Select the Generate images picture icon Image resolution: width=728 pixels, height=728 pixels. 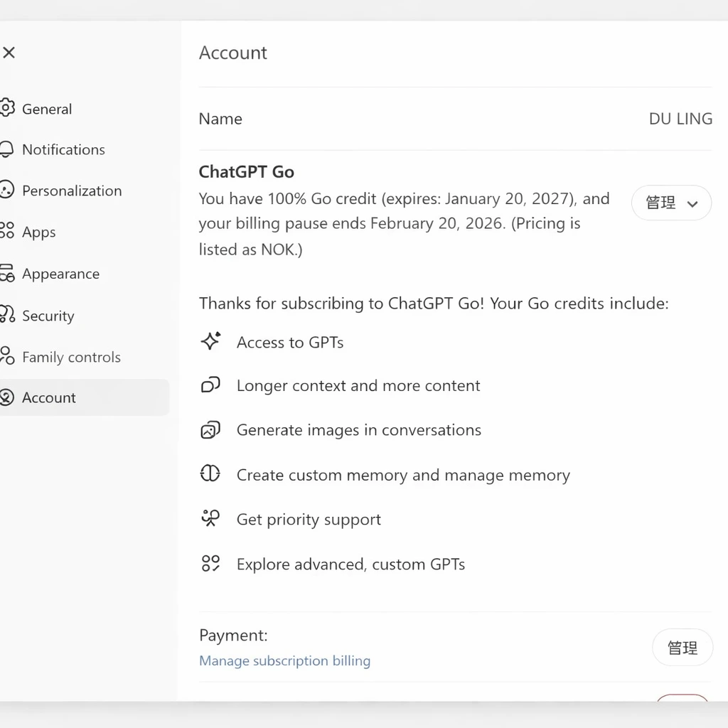tap(210, 429)
